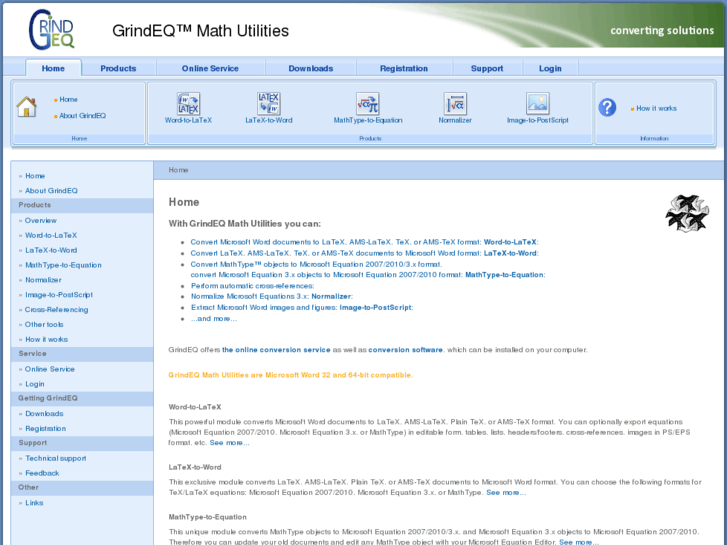Viewport: 727px width, 545px height.
Task: Click Perform automatic cross-references link
Action: tap(252, 286)
